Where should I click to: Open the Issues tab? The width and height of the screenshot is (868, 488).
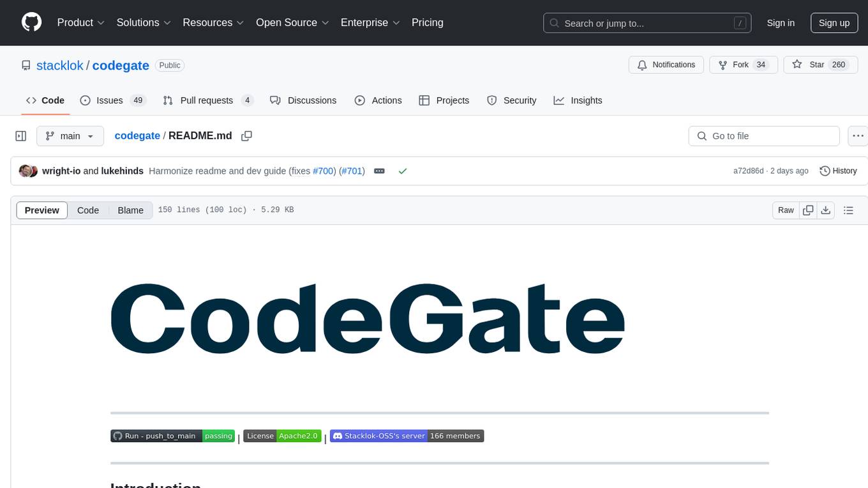113,100
